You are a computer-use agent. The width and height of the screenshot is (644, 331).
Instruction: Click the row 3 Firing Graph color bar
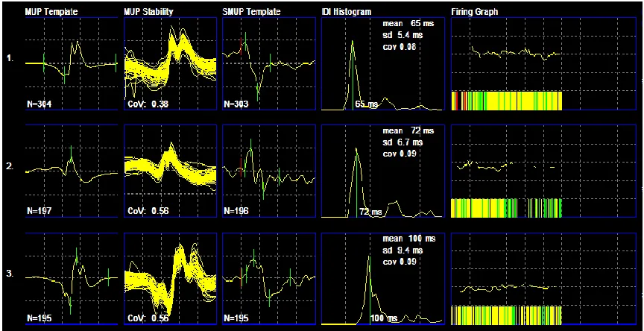[506, 315]
